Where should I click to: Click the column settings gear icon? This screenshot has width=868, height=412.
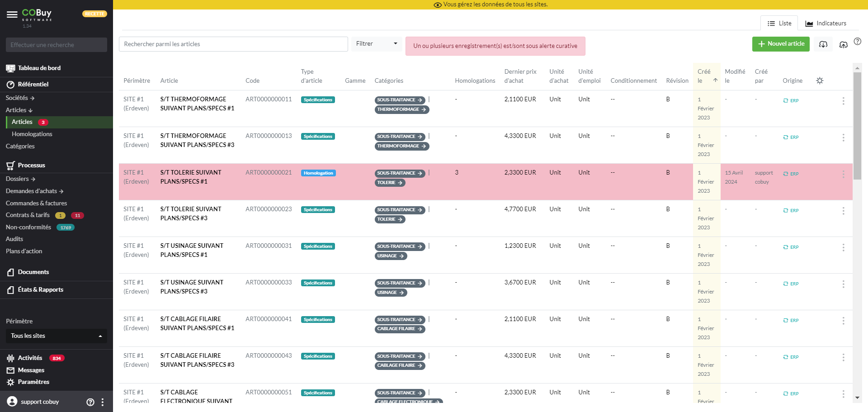pyautogui.click(x=820, y=81)
